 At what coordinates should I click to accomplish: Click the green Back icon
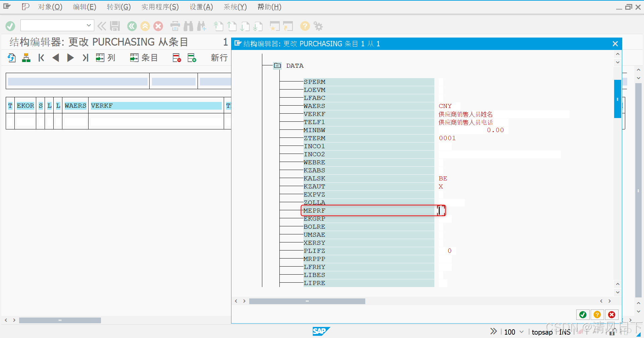[x=132, y=26]
